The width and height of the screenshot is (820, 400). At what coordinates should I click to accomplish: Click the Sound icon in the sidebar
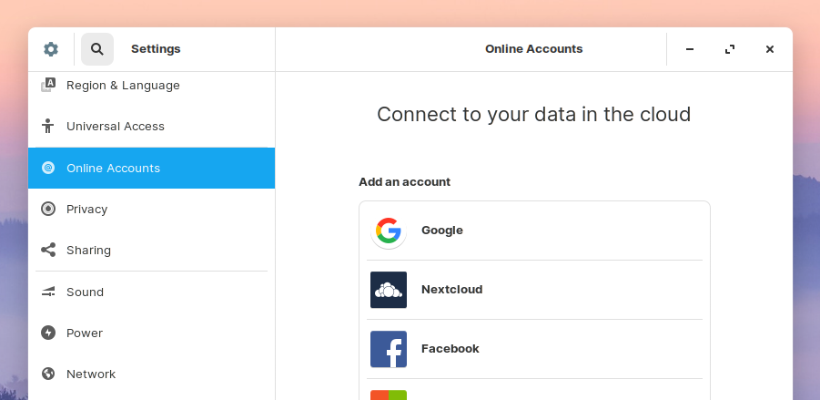[x=48, y=292]
